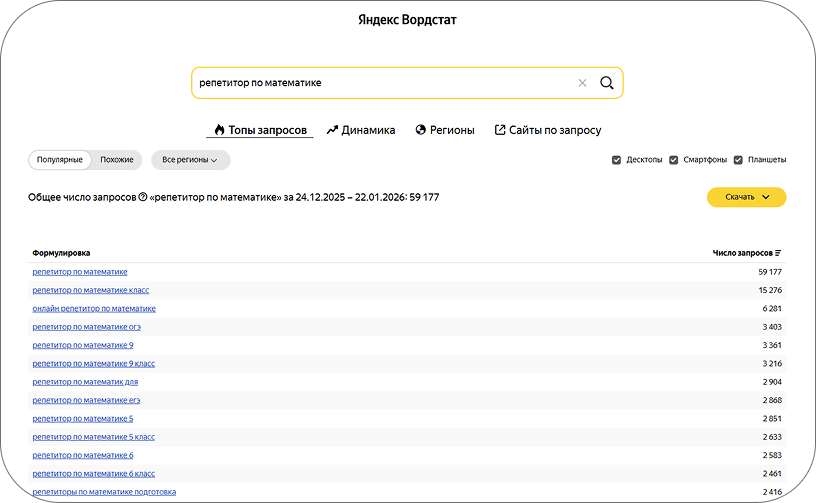Open link репетитор по математик для

[x=85, y=382]
